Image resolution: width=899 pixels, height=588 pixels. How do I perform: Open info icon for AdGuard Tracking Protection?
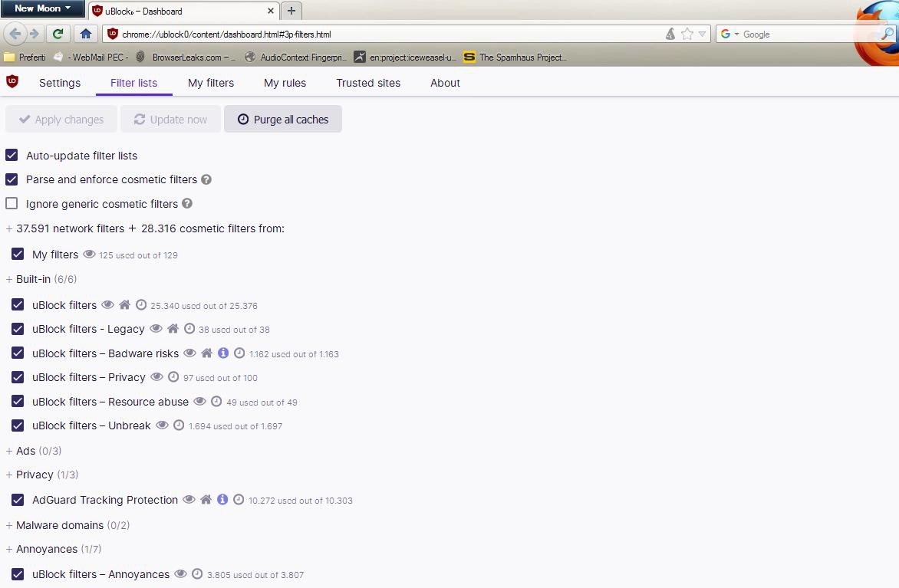tap(222, 499)
